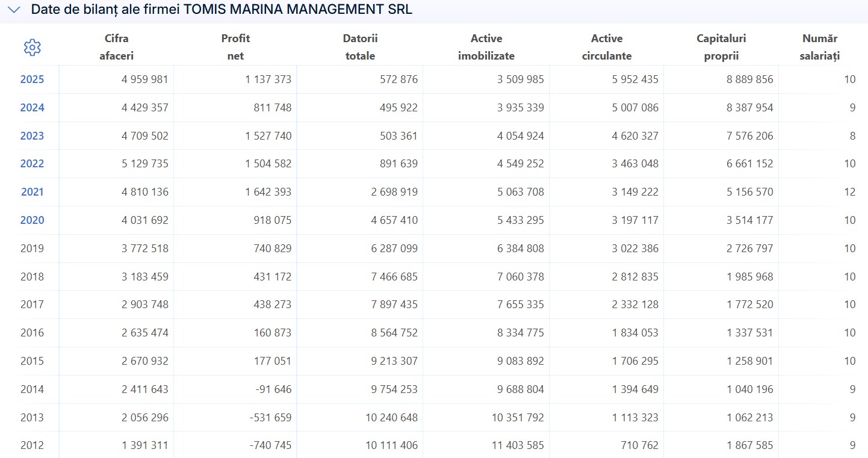Open the 2020 year link
868x458 pixels.
[x=32, y=220]
